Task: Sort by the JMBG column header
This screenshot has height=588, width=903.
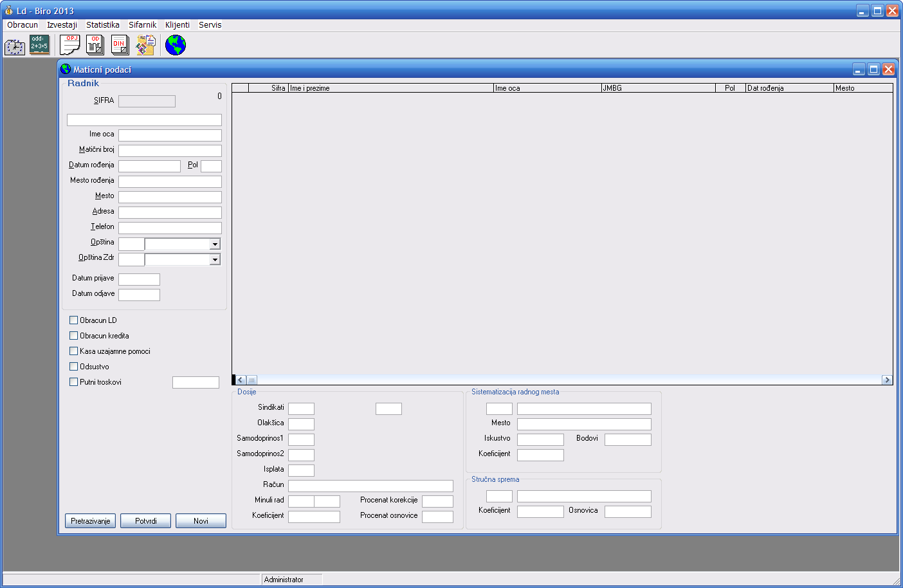Action: pyautogui.click(x=657, y=88)
